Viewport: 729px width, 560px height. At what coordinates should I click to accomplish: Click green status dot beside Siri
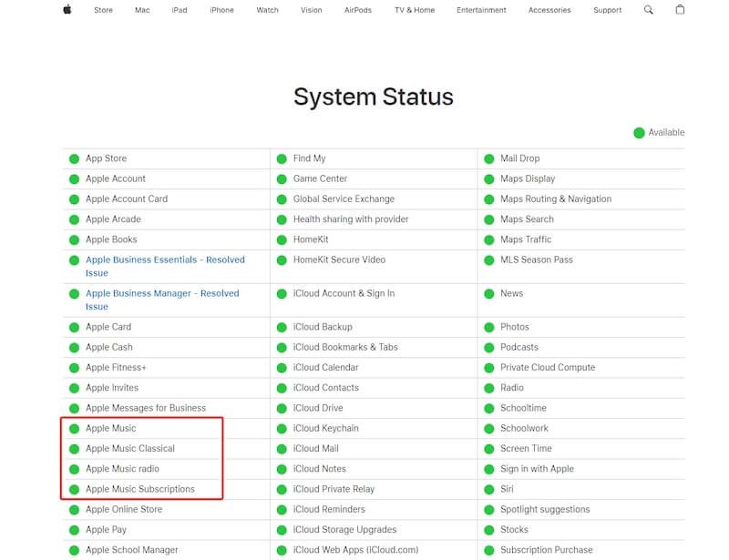click(489, 489)
